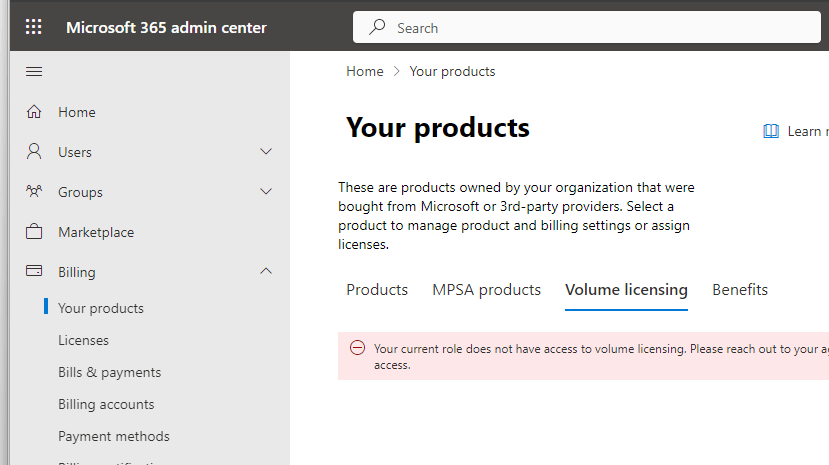Click the Home breadcrumb link
829x465 pixels.
365,71
